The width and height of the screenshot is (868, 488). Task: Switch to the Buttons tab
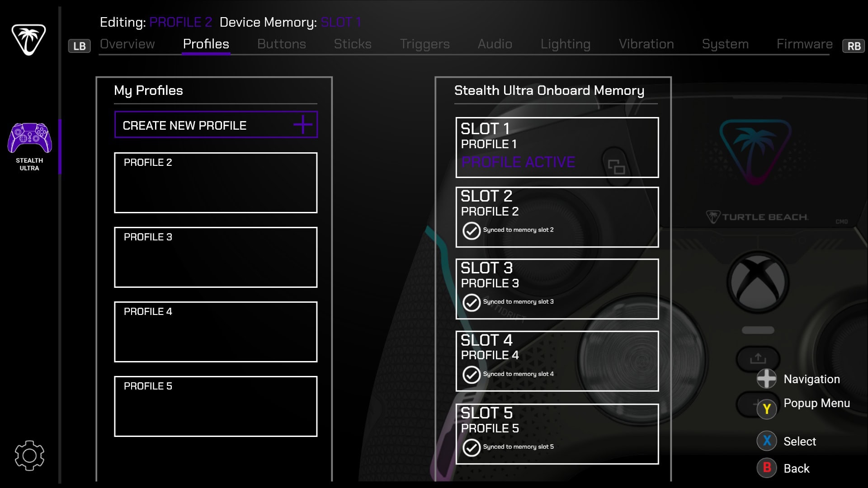[x=281, y=44]
